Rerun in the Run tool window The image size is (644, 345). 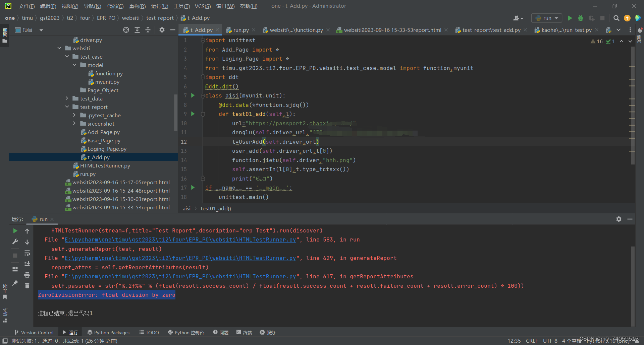point(15,231)
